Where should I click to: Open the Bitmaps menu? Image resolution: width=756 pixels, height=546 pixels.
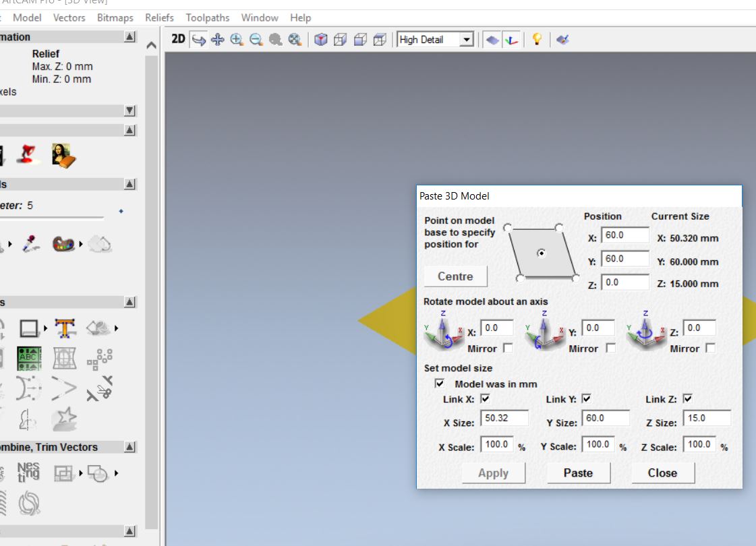pos(115,18)
